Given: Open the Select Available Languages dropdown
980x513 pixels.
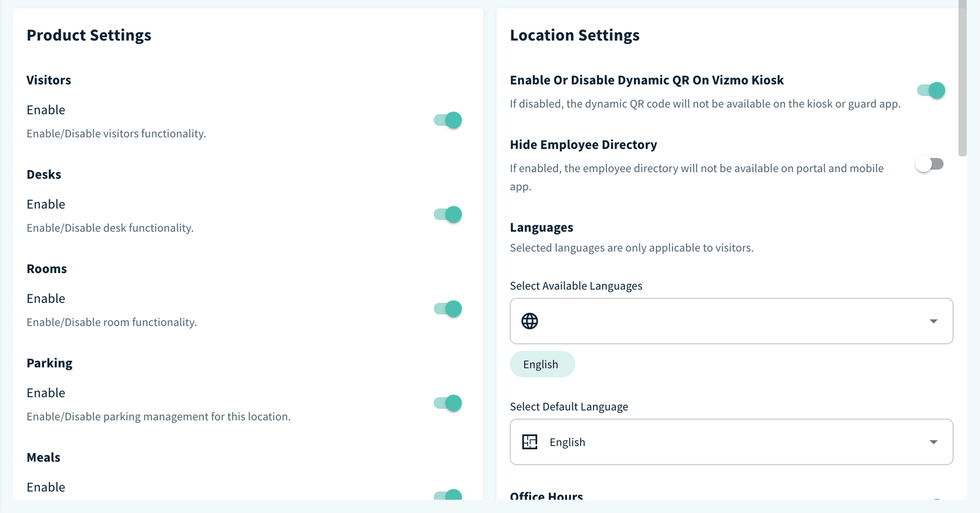Looking at the screenshot, I should pyautogui.click(x=731, y=321).
